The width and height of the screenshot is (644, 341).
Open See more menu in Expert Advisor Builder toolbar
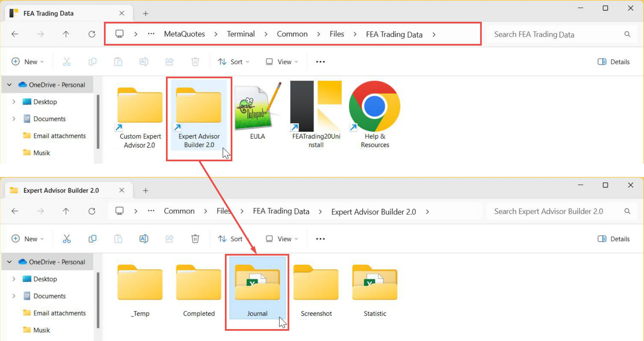pyautogui.click(x=320, y=239)
